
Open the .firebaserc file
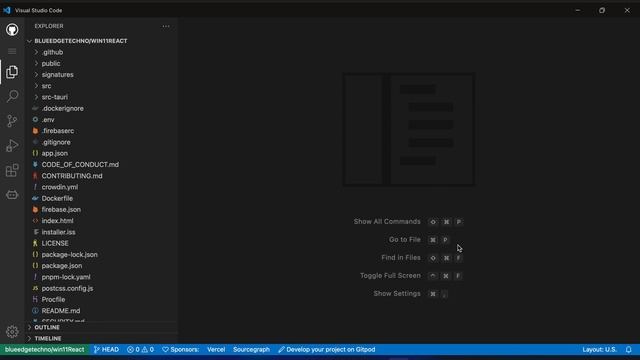click(x=101, y=131)
